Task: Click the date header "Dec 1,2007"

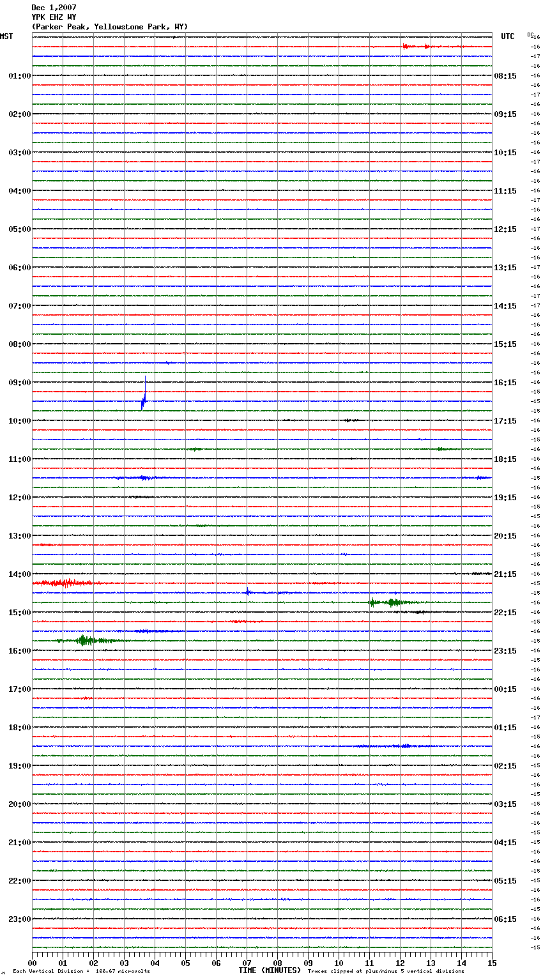Action: [54, 8]
